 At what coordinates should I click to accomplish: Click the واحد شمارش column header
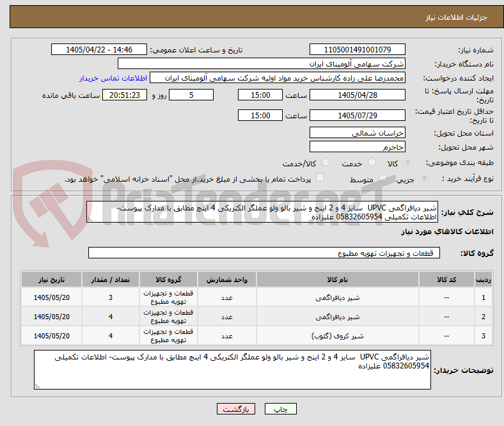click(x=226, y=280)
